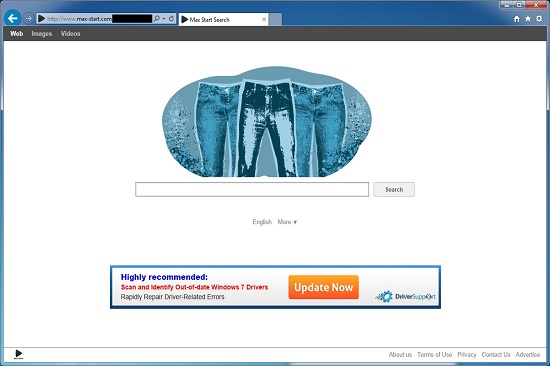Click the Search button
The height and width of the screenshot is (366, 550).
(394, 189)
